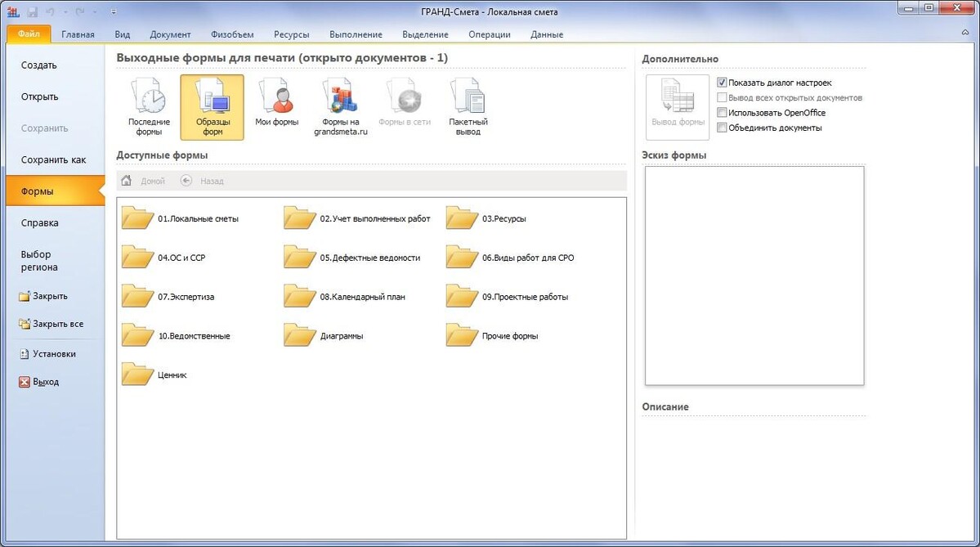Switch to the Физобъем tab
980x547 pixels.
(232, 34)
